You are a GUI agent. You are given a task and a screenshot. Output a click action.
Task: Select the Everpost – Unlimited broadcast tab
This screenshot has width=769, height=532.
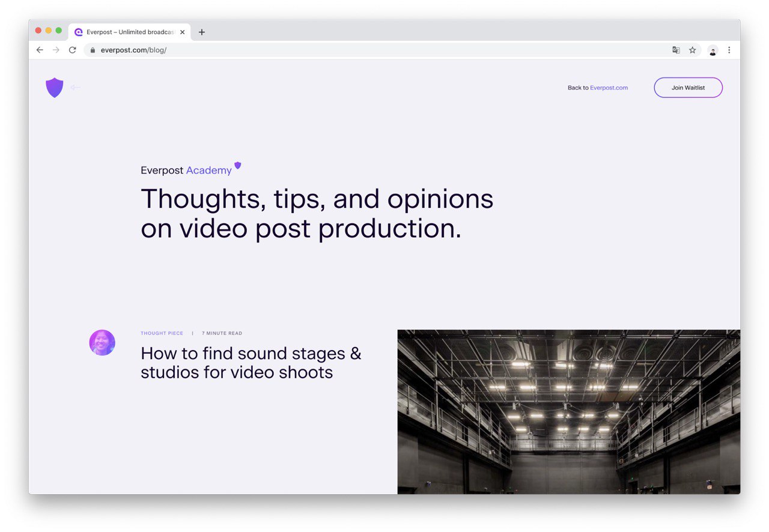[x=130, y=32]
